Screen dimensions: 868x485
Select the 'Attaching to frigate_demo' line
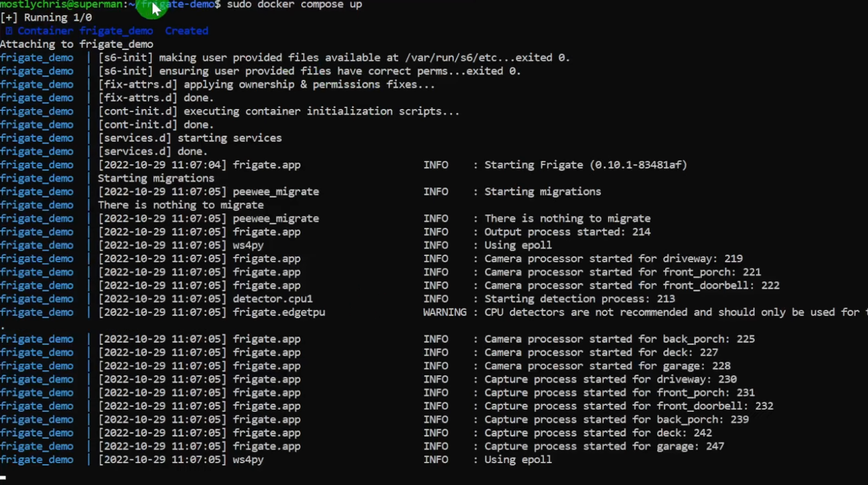pos(77,44)
